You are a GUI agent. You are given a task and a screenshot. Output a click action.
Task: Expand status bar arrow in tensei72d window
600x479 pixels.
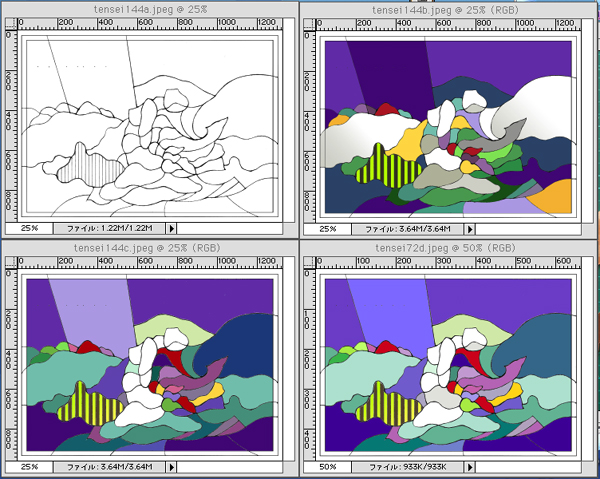(472, 467)
